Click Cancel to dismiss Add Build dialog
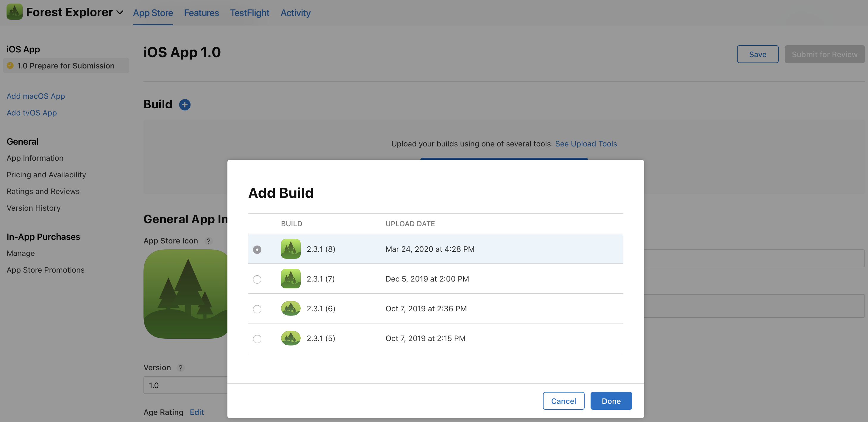This screenshot has height=422, width=868. 563,400
